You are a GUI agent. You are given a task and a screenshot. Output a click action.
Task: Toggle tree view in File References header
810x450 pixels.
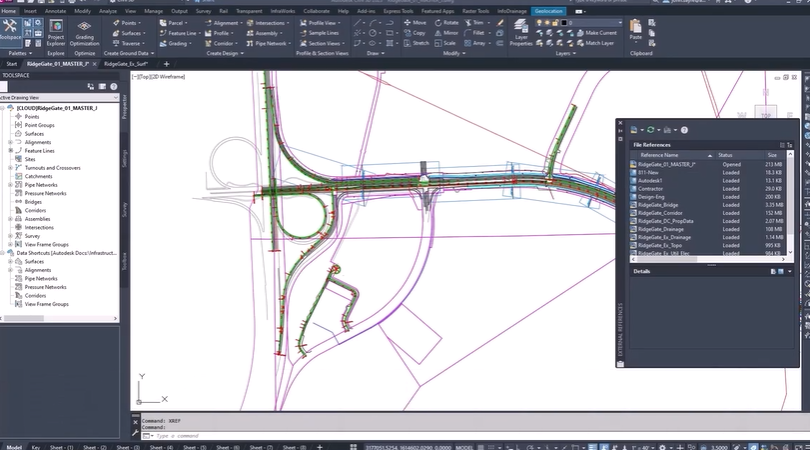(789, 145)
